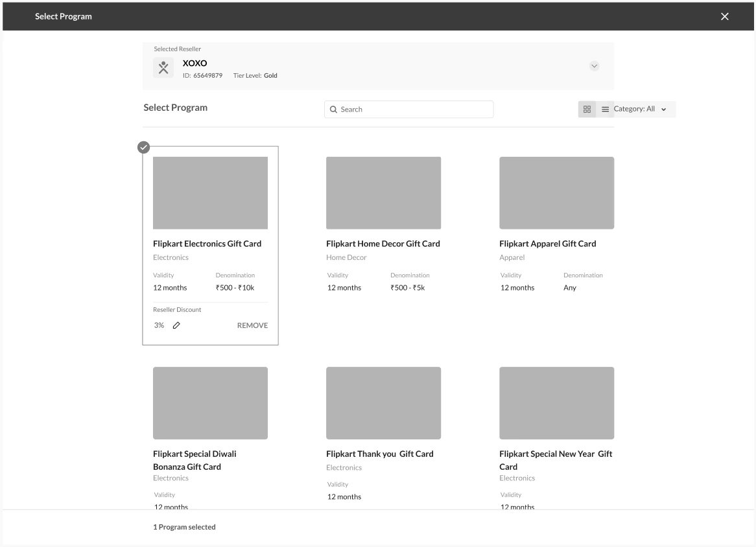Screen dimensions: 756x547
Task: Select the Diwali Bonanza Gift Card image
Action: pyautogui.click(x=210, y=403)
